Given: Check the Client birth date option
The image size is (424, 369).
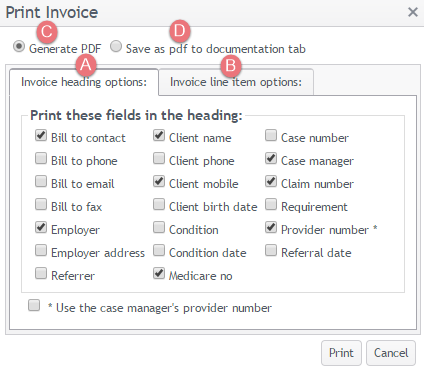Looking at the screenshot, I should [159, 204].
